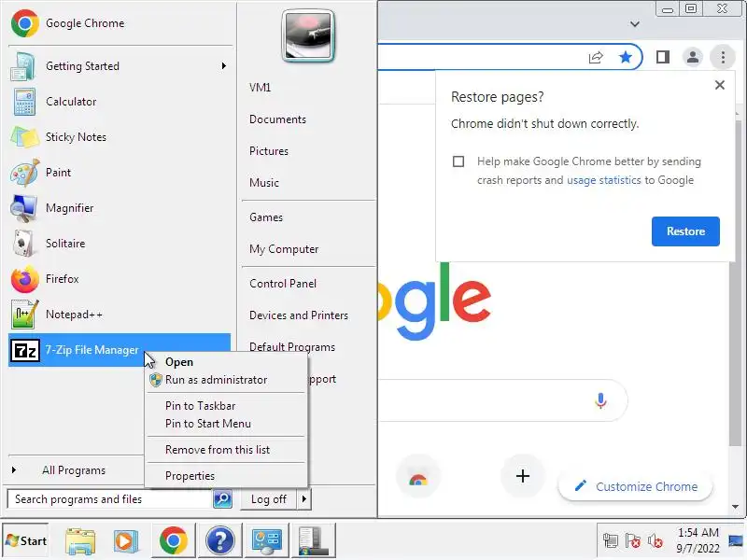Click the Add shortcut plus icon
Image resolution: width=747 pixels, height=560 pixels.
(x=523, y=476)
